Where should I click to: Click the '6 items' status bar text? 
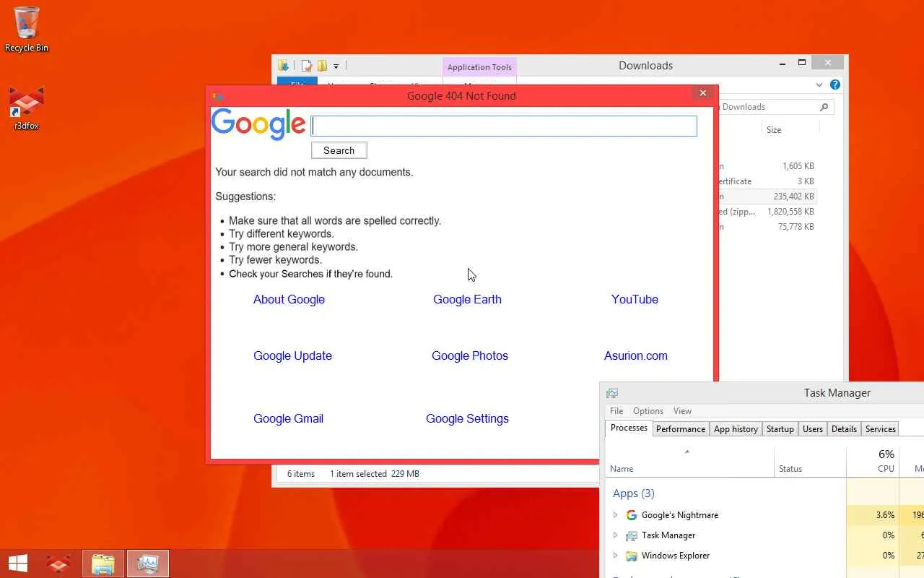click(x=301, y=474)
